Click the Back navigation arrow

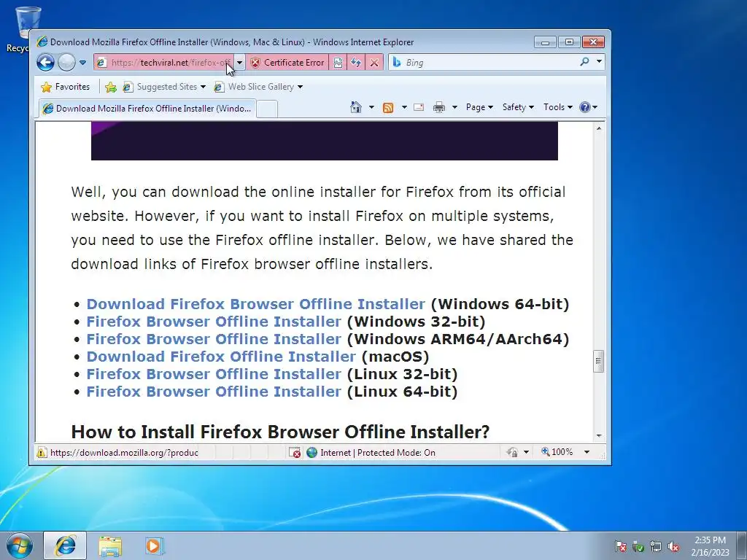pos(45,63)
